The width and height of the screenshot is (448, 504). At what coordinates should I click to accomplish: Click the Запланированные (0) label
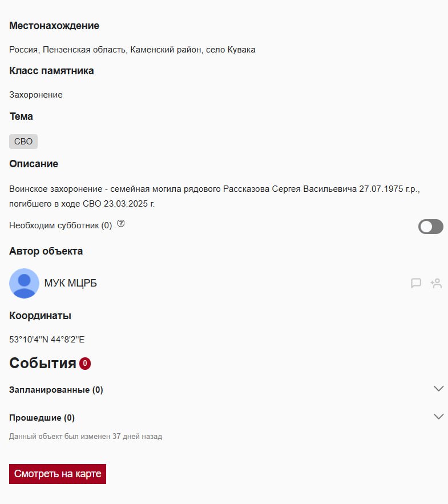click(56, 390)
